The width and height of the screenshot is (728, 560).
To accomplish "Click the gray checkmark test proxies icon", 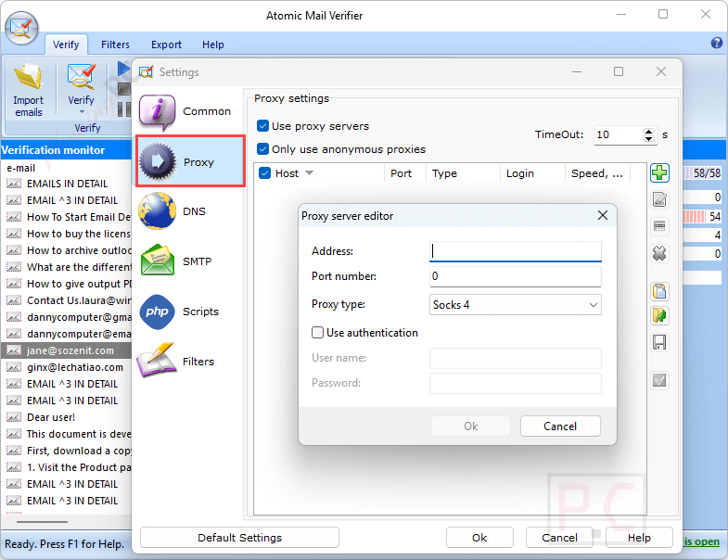I will point(659,381).
